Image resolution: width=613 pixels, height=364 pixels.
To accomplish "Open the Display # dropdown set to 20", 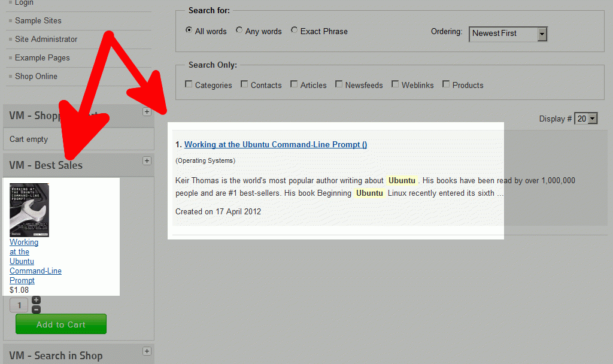I will [x=585, y=119].
